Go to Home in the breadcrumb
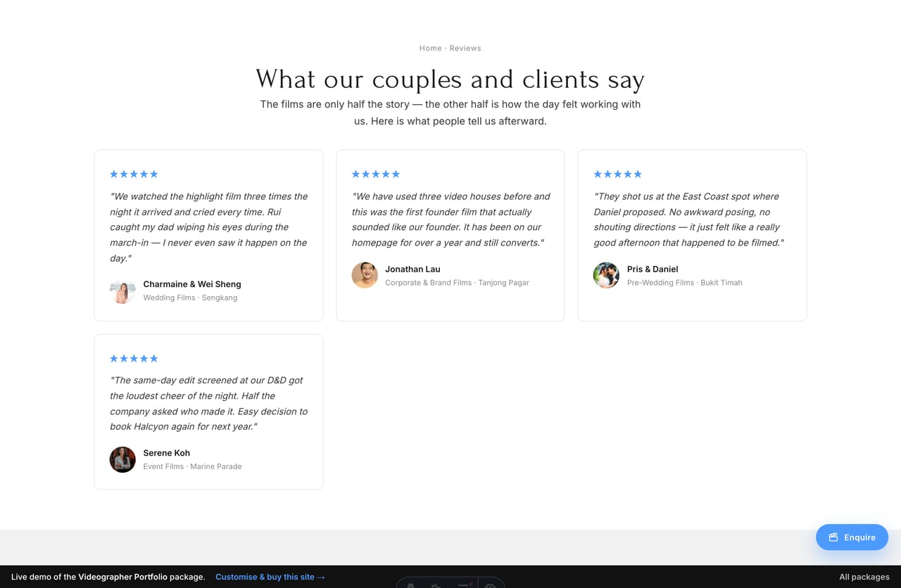Screen dimensions: 901x588 [430, 49]
